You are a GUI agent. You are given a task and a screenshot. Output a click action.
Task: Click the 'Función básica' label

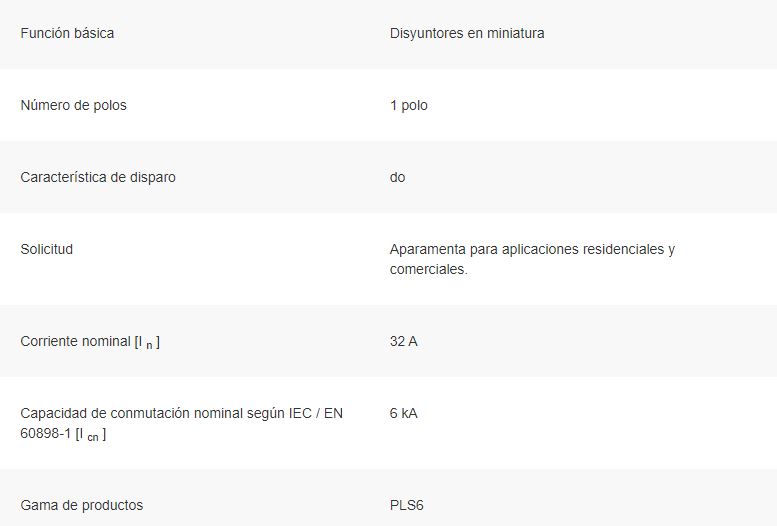coord(67,33)
